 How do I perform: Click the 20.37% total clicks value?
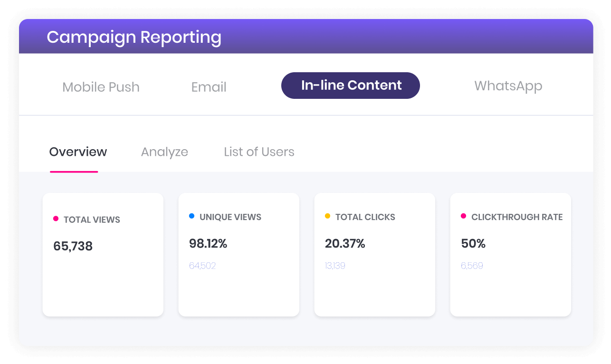tap(345, 244)
